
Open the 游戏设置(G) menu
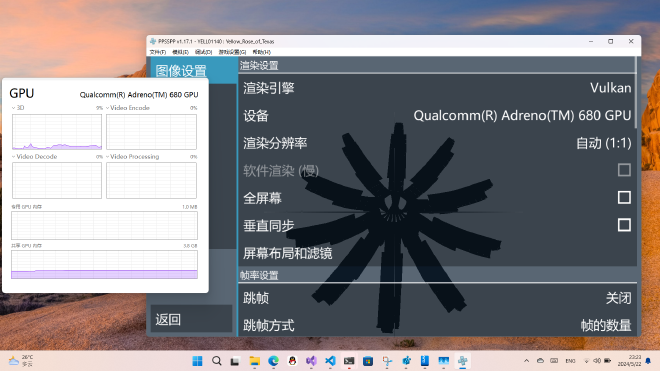pos(232,52)
